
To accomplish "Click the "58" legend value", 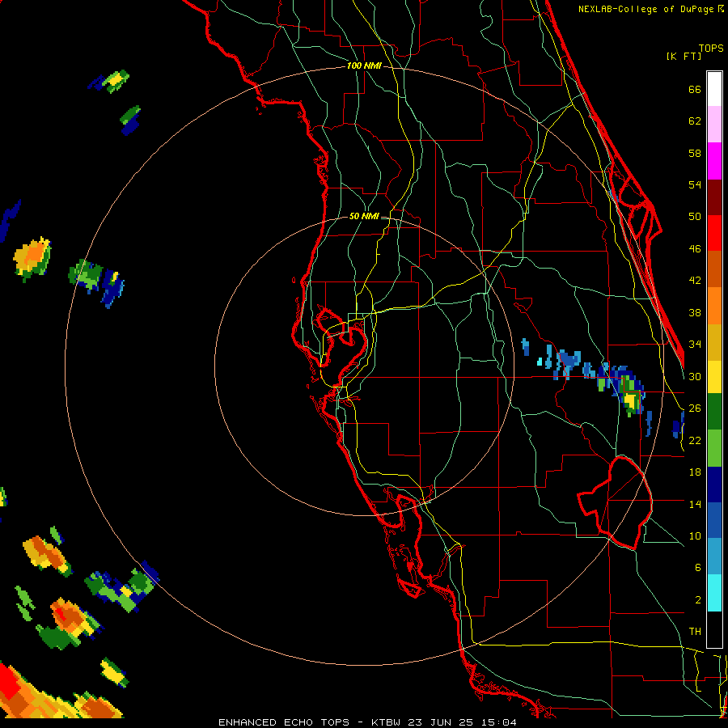I will [695, 153].
